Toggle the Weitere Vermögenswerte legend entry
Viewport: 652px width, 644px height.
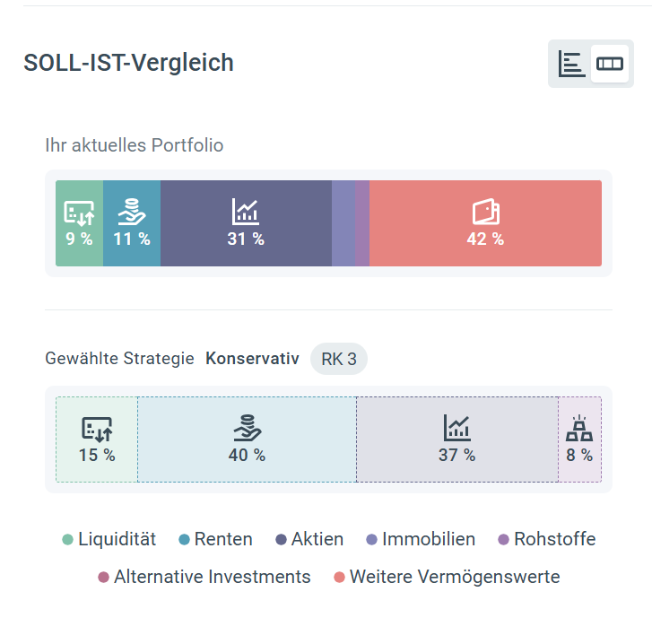[447, 577]
